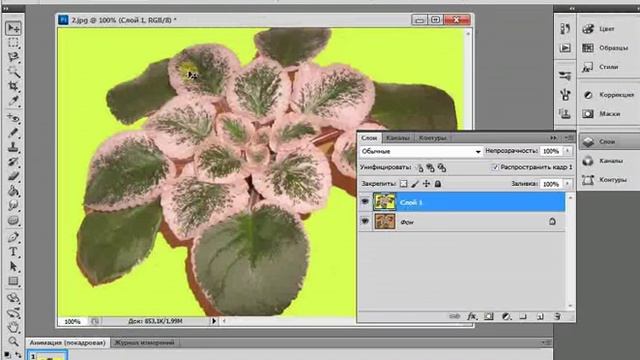Toggle unify layer position
640x360 pixels.
pyautogui.click(x=419, y=167)
